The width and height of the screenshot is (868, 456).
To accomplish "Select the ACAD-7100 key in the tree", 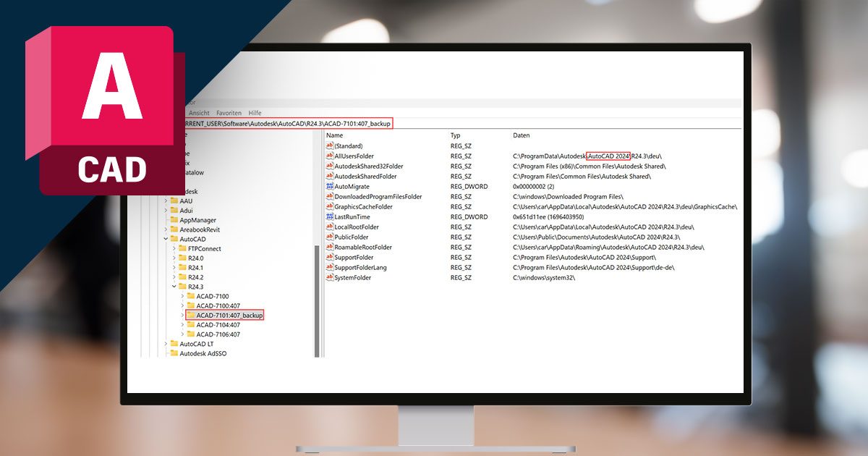I will pyautogui.click(x=213, y=297).
